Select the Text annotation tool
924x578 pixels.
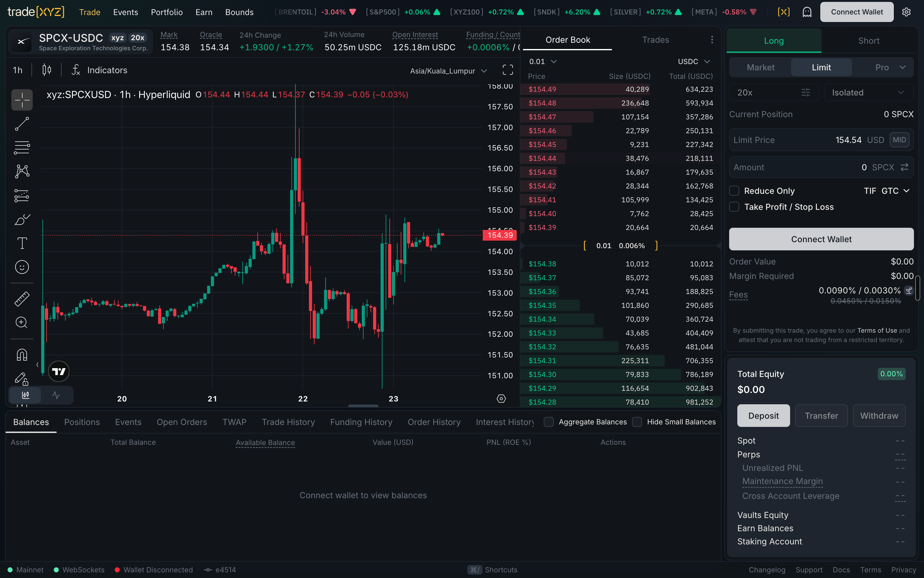pyautogui.click(x=22, y=243)
